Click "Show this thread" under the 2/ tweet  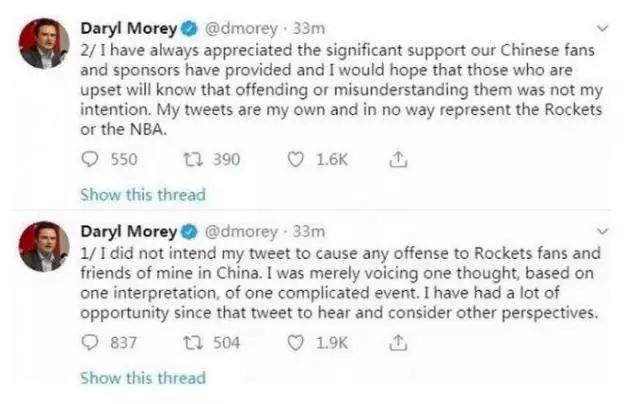pos(142,194)
